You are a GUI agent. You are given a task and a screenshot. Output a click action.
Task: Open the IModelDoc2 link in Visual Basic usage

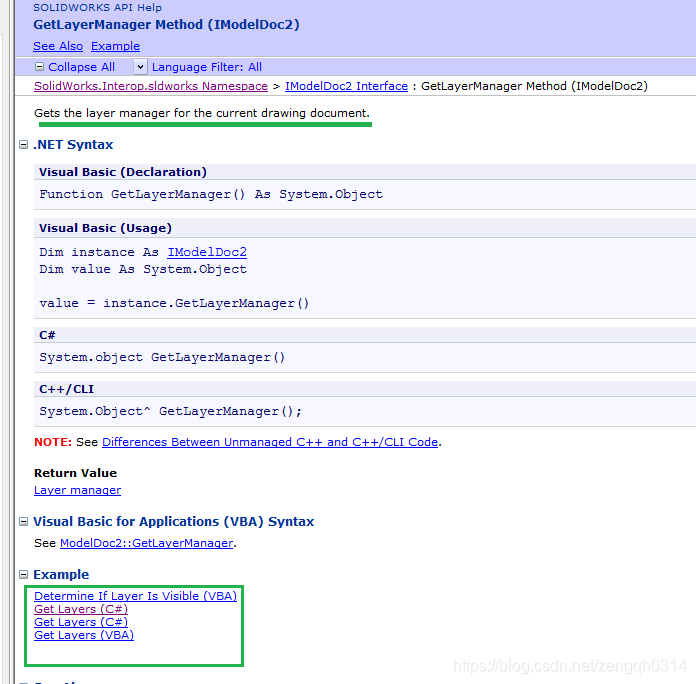pos(207,252)
